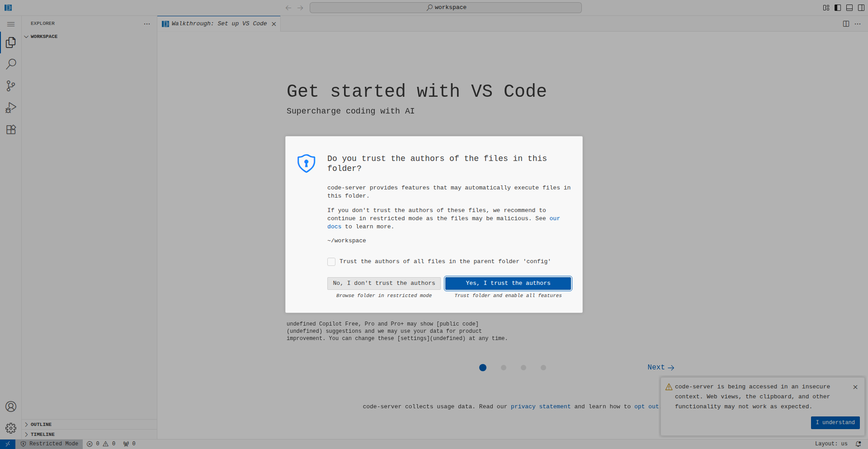Open the Explorer views and more actions menu
This screenshot has width=868, height=449.
[147, 24]
